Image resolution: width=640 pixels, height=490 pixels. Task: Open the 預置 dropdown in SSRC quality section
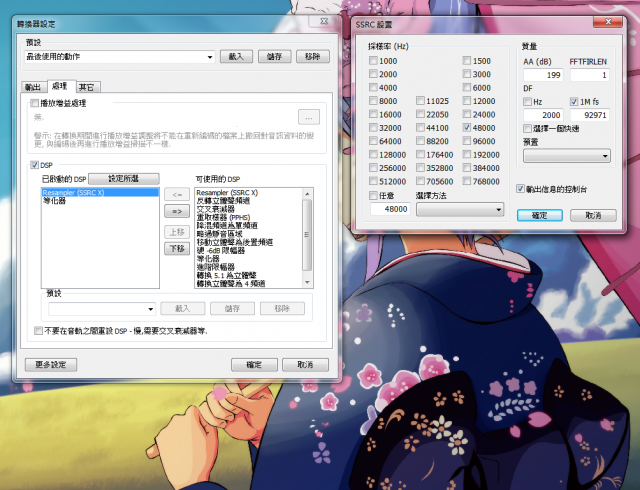tap(567, 156)
